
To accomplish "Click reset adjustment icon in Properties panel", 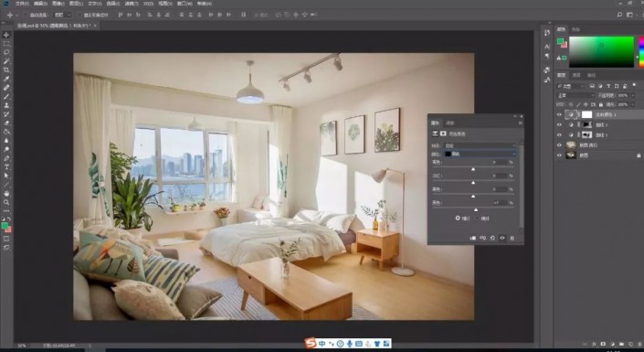I will tap(492, 238).
